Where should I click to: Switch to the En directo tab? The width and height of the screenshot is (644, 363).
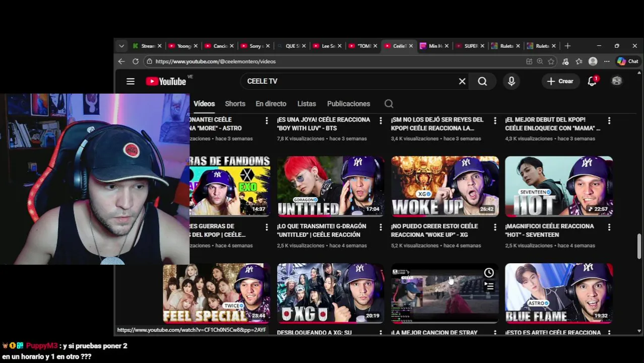(x=271, y=104)
